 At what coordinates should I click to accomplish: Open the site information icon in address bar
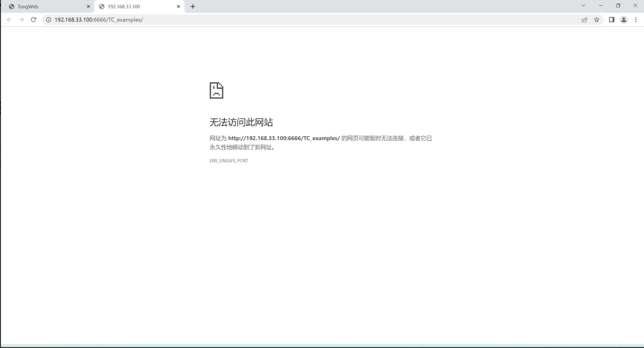47,20
